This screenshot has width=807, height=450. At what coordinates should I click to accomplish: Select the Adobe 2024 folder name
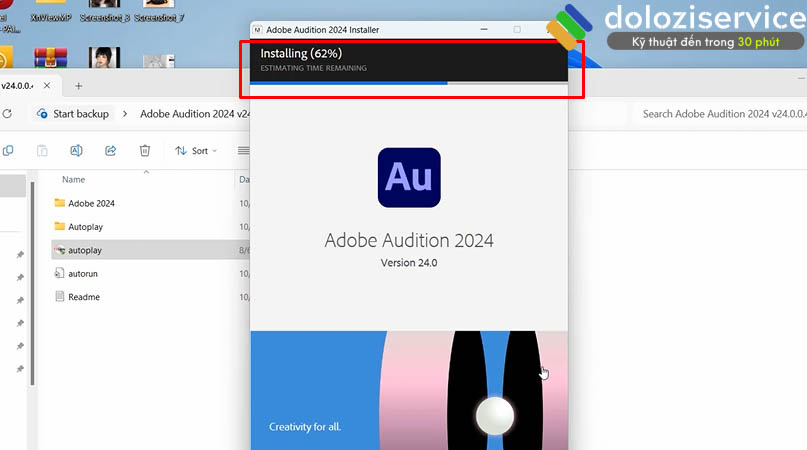click(92, 203)
